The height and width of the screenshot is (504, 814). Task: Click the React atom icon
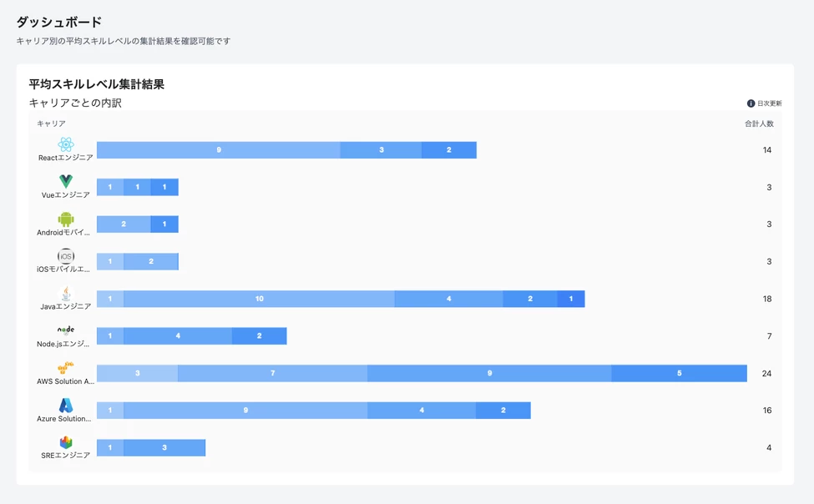[66, 144]
